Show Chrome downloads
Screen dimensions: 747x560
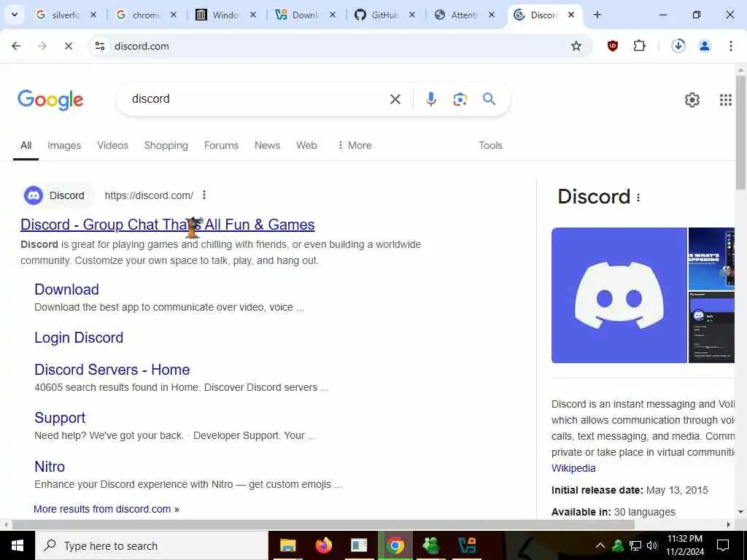click(678, 46)
